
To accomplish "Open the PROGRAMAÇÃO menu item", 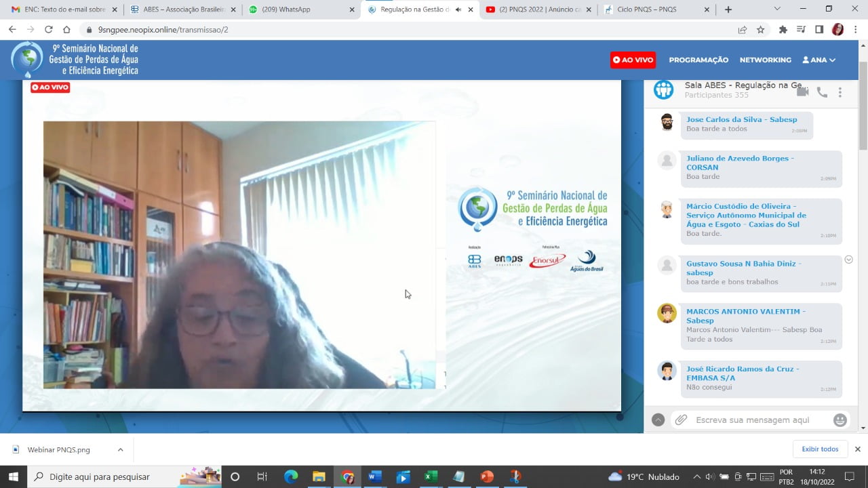I will (x=698, y=60).
